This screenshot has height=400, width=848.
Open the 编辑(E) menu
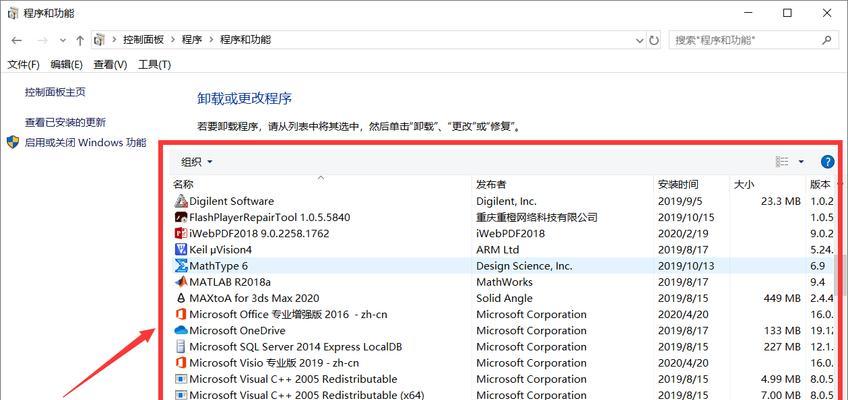67,65
